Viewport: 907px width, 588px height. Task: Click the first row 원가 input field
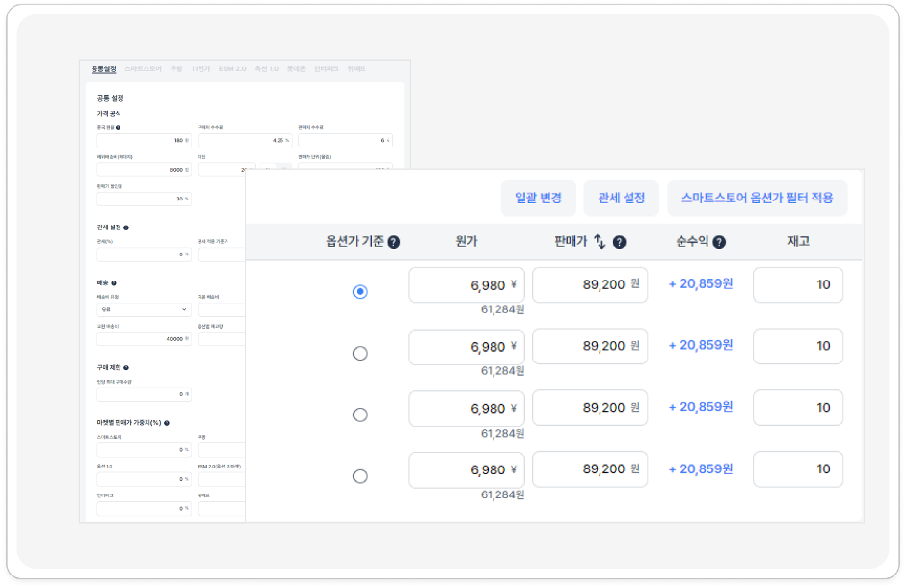466,284
